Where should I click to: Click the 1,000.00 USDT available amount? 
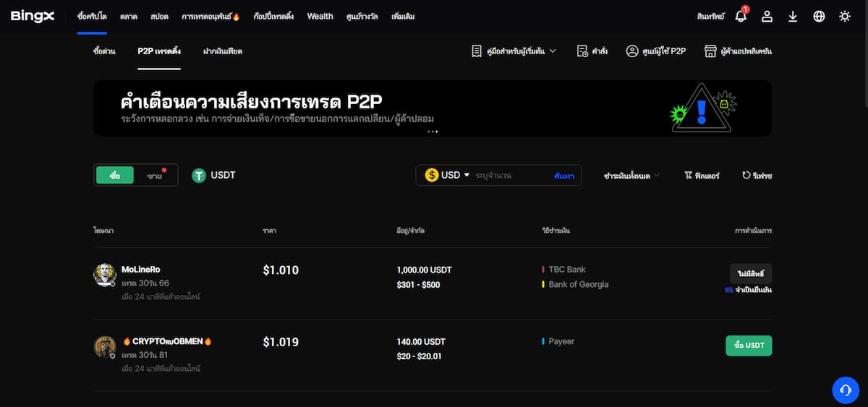424,270
